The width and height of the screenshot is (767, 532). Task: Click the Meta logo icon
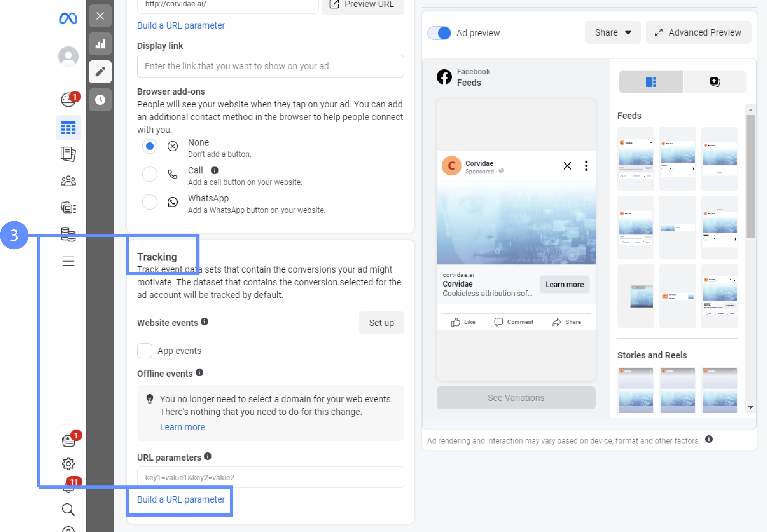coord(68,18)
